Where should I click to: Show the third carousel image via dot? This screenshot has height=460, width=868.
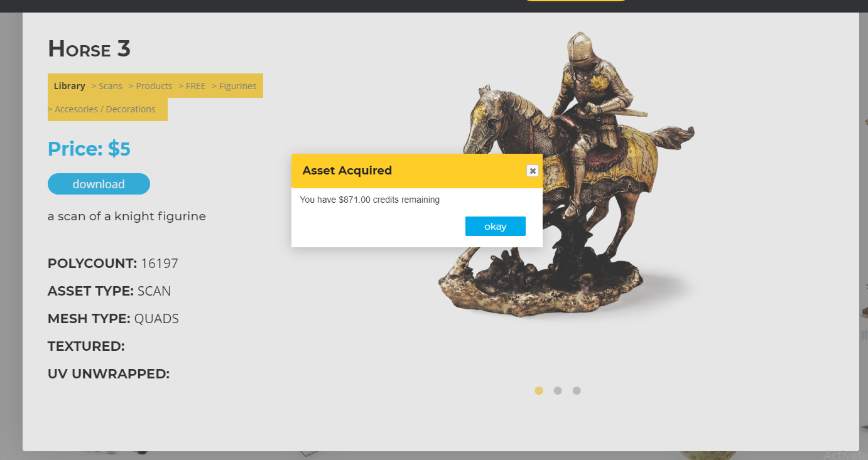577,390
